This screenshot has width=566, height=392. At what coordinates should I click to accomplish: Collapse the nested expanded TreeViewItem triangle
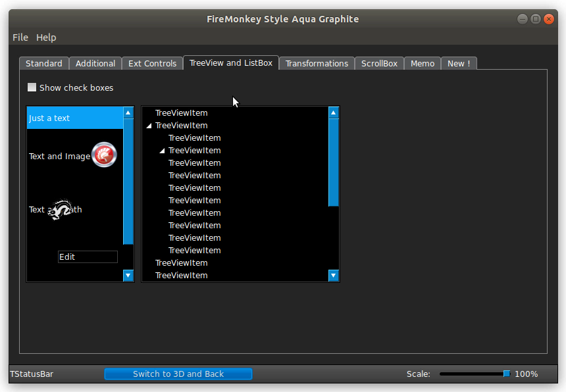point(162,151)
